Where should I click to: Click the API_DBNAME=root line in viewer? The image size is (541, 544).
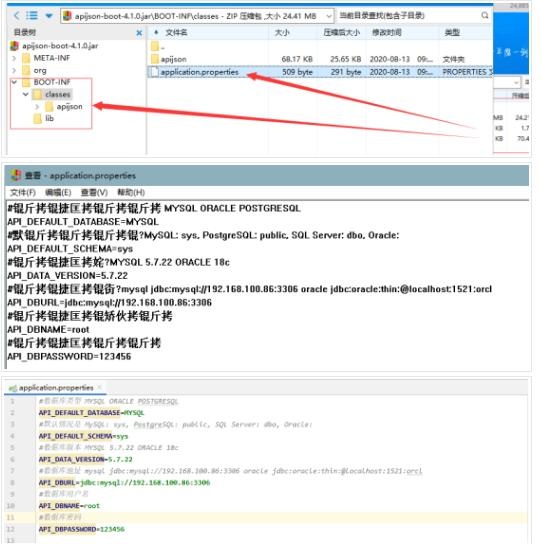(x=48, y=330)
